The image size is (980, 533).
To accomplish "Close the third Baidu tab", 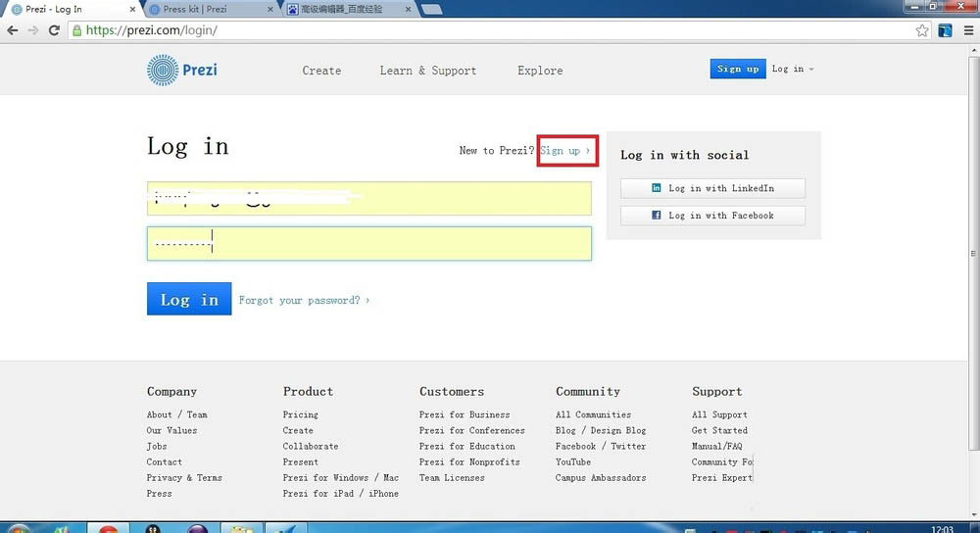I will 408,10.
